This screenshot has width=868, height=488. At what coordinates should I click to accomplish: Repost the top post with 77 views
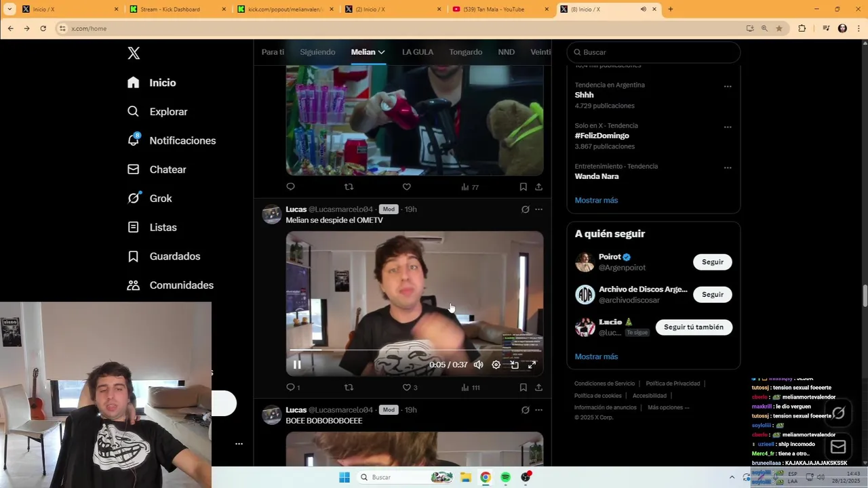tap(349, 186)
